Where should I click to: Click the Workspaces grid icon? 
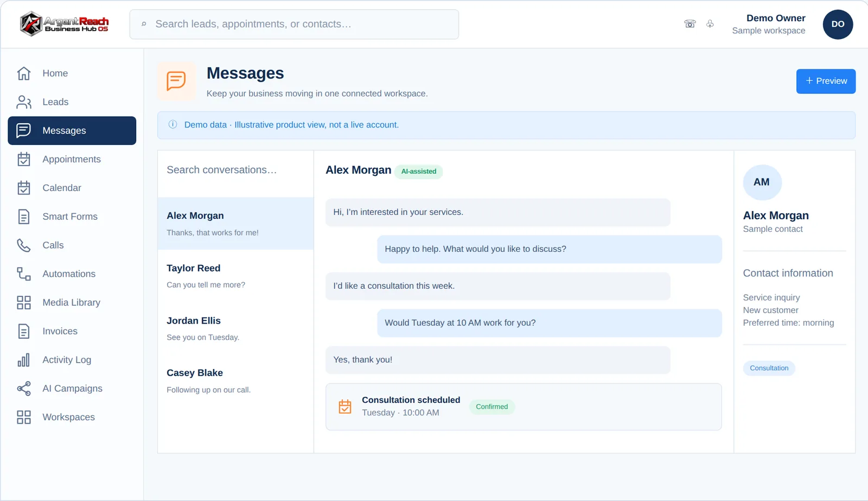click(x=24, y=417)
